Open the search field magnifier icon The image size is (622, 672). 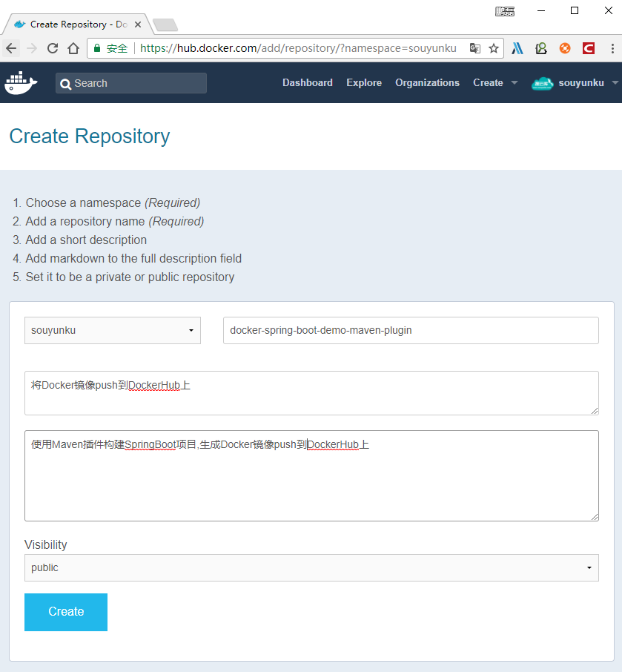67,84
